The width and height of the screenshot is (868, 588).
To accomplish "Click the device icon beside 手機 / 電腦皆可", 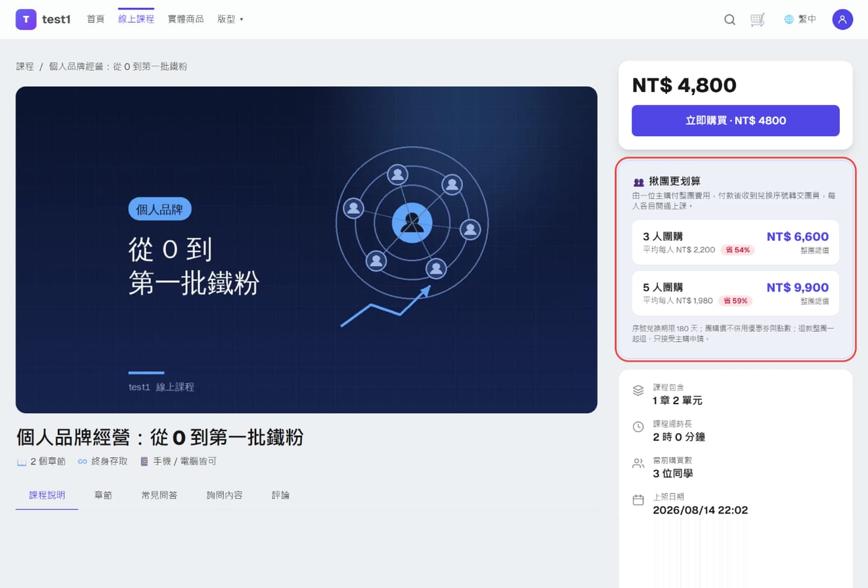I will [144, 461].
